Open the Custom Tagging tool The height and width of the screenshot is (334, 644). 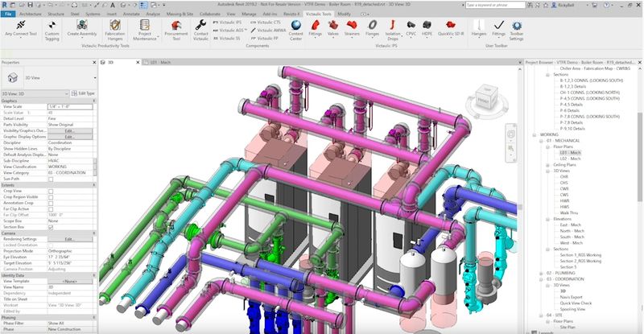click(52, 29)
